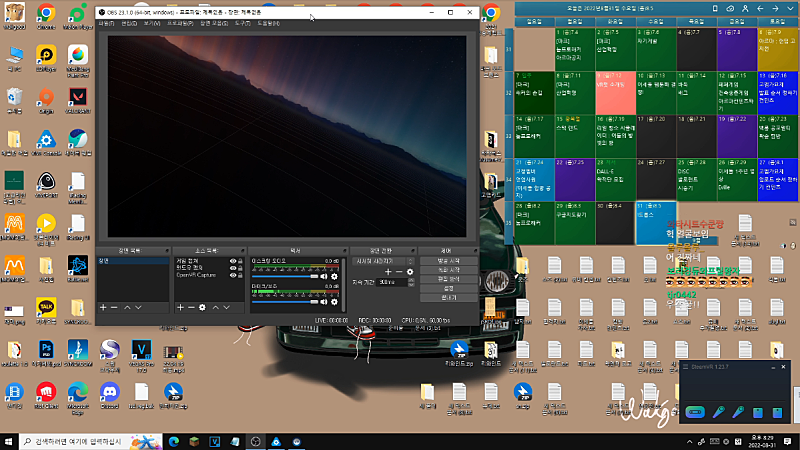Image resolution: width=800 pixels, height=450 pixels.
Task: Open source properties gear in Sources panel
Action: [x=203, y=307]
